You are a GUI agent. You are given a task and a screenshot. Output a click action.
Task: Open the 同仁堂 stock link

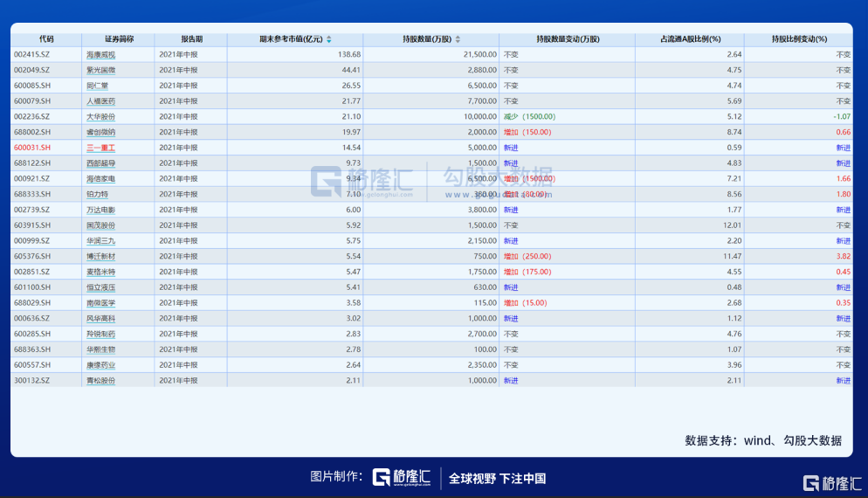[x=98, y=86]
